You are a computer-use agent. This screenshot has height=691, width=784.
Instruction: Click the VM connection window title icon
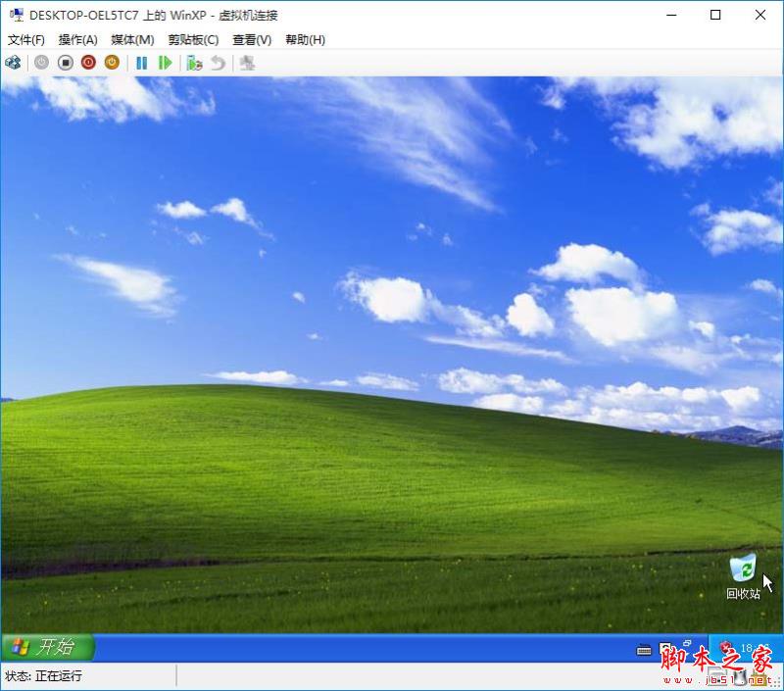tap(17, 15)
